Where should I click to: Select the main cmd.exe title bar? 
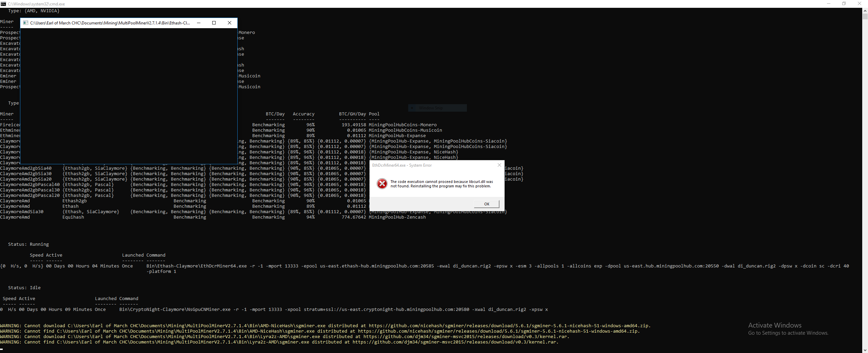[407, 4]
